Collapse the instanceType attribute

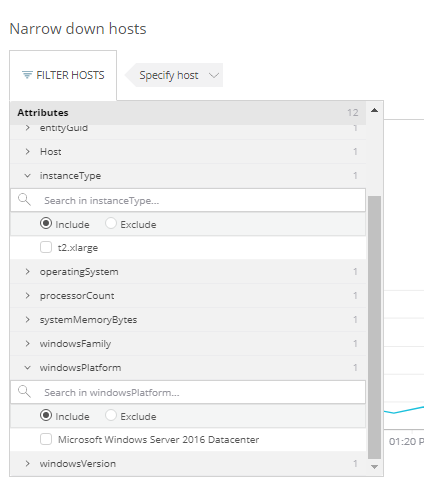(x=28, y=176)
